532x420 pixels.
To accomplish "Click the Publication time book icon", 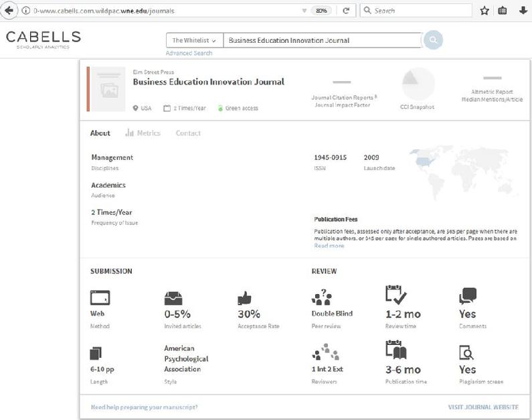I will pos(396,350).
